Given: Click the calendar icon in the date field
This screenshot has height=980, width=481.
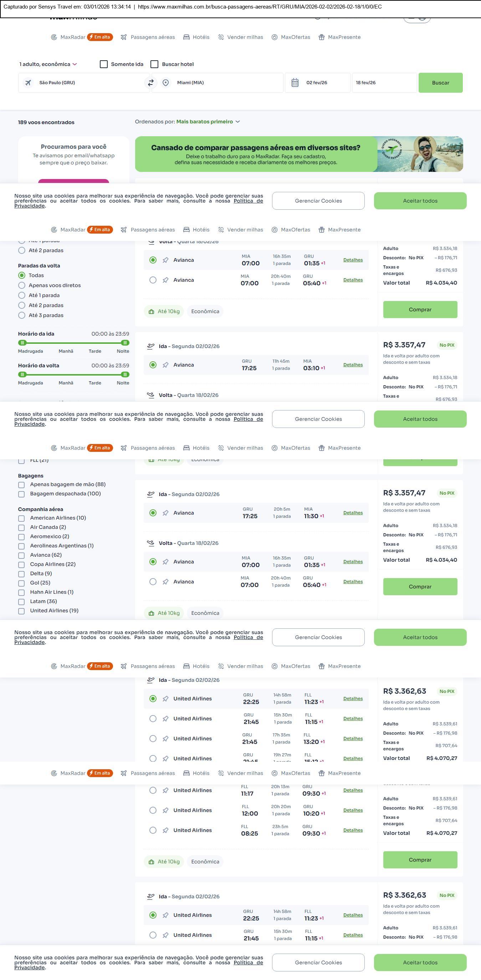Looking at the screenshot, I should pos(295,82).
